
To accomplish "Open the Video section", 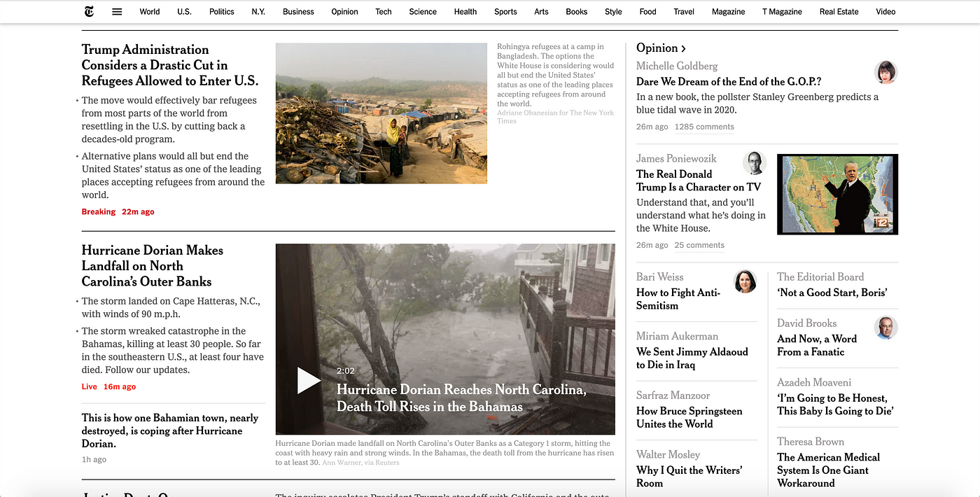I will tap(885, 12).
